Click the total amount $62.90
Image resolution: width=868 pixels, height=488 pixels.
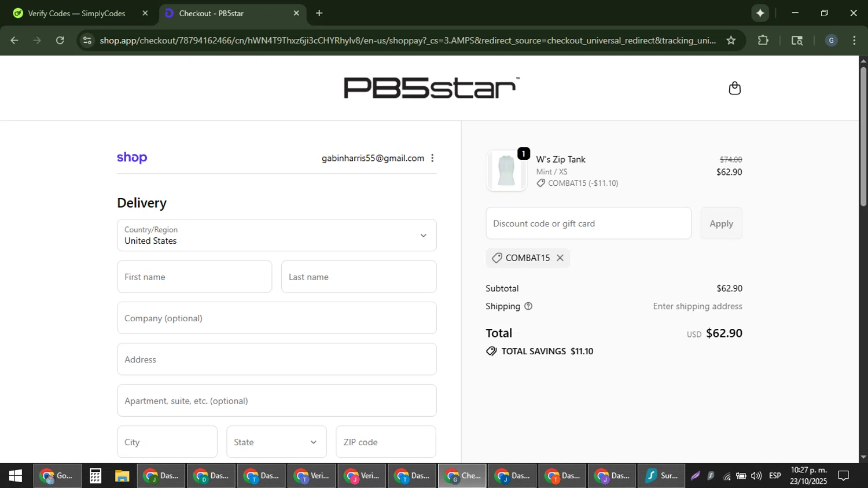pos(724,333)
